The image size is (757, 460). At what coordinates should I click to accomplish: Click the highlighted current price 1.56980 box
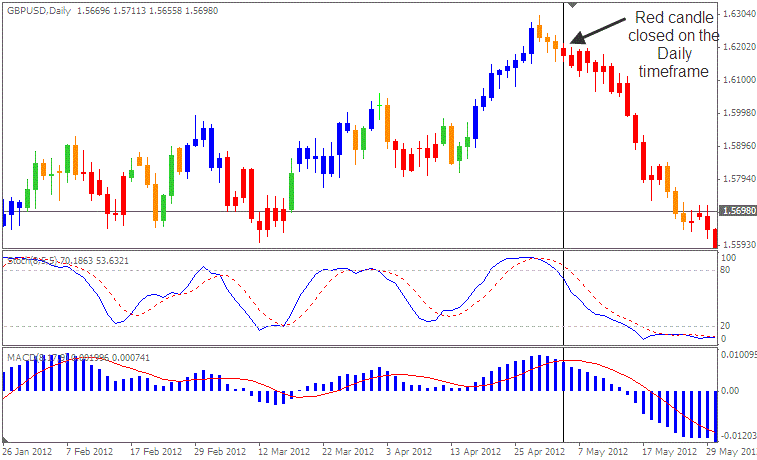tap(738, 211)
